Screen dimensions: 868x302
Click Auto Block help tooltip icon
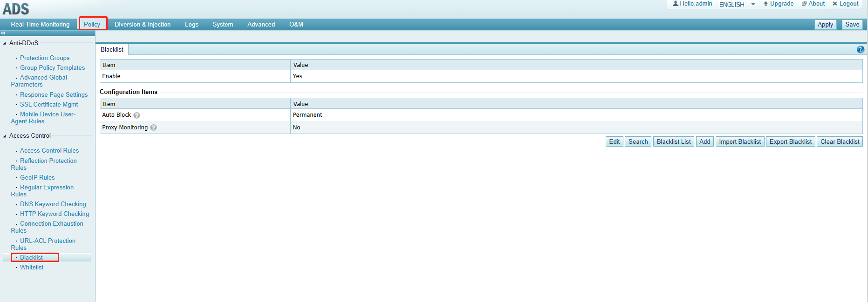[137, 115]
